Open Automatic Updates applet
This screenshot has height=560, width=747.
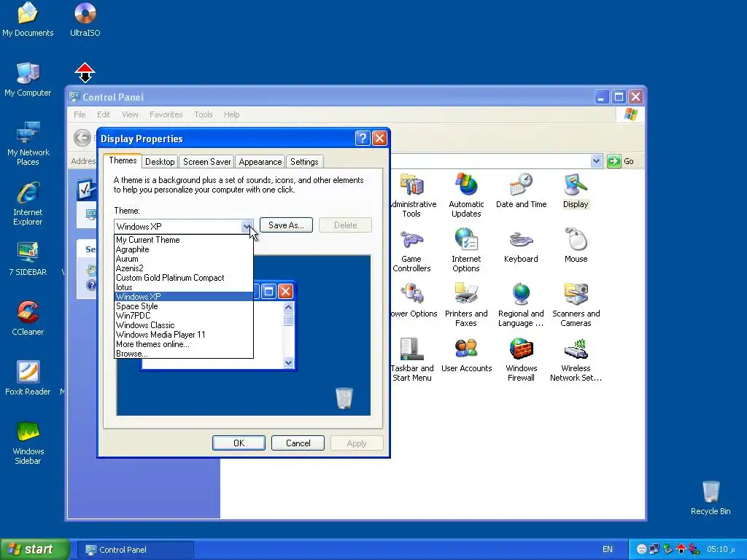(x=466, y=195)
